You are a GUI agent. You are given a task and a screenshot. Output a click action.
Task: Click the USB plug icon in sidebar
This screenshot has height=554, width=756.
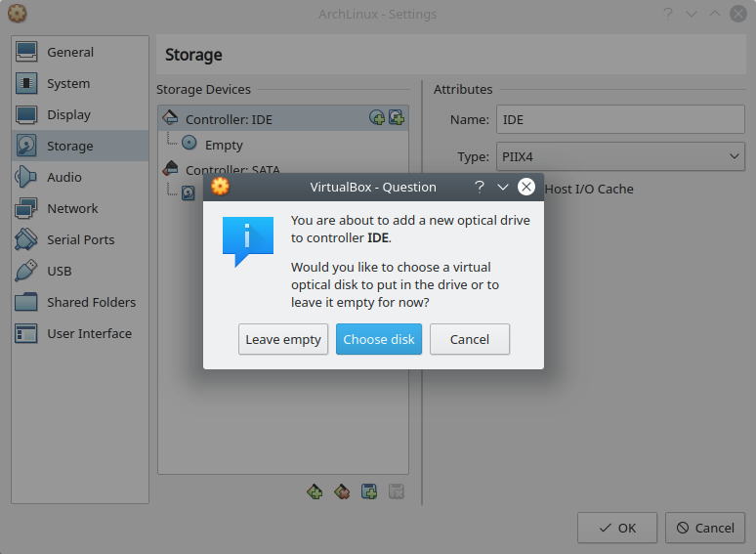coord(26,271)
